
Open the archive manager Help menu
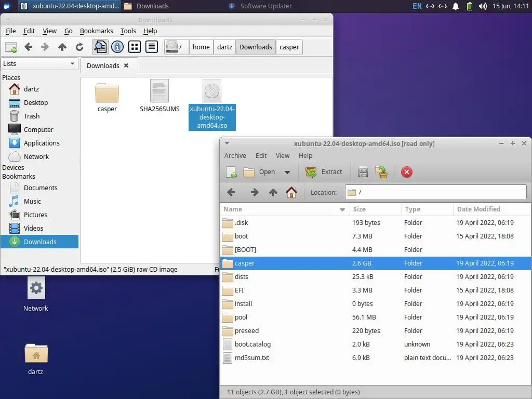pos(305,156)
